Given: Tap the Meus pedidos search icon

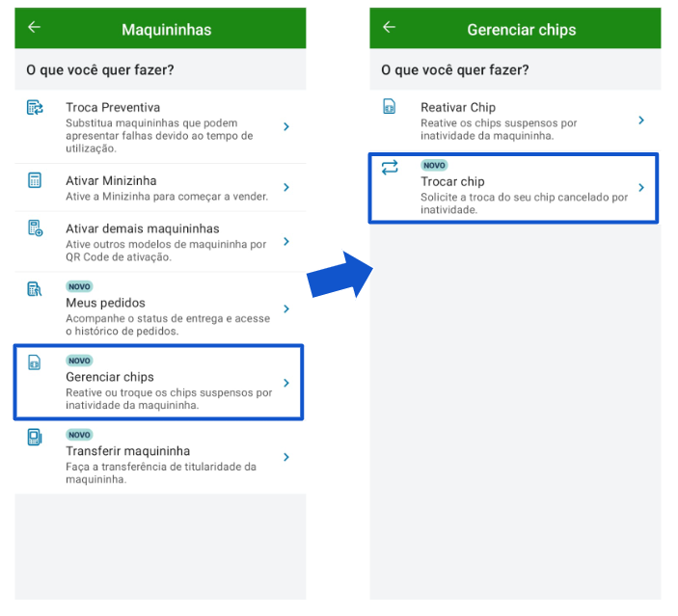Looking at the screenshot, I should click(x=35, y=289).
